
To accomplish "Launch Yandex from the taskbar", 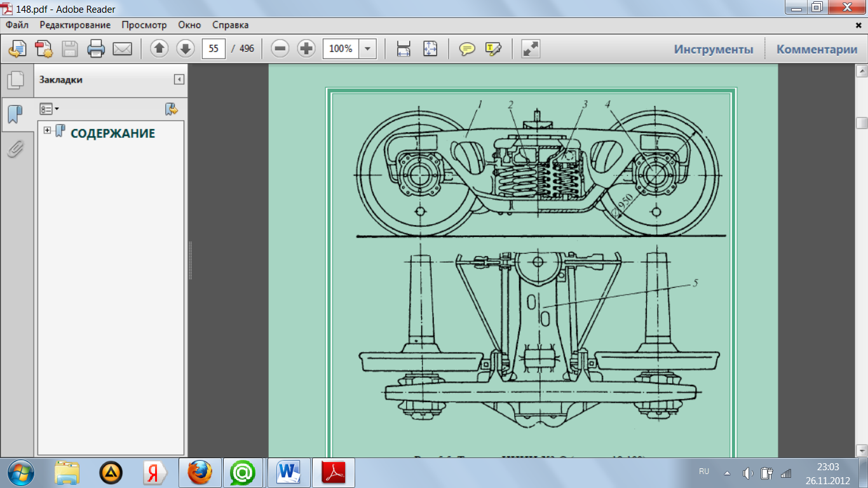I will pyautogui.click(x=154, y=473).
